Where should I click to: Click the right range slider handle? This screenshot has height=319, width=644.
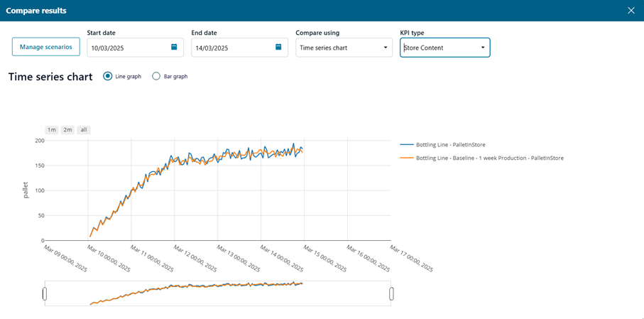click(x=391, y=293)
